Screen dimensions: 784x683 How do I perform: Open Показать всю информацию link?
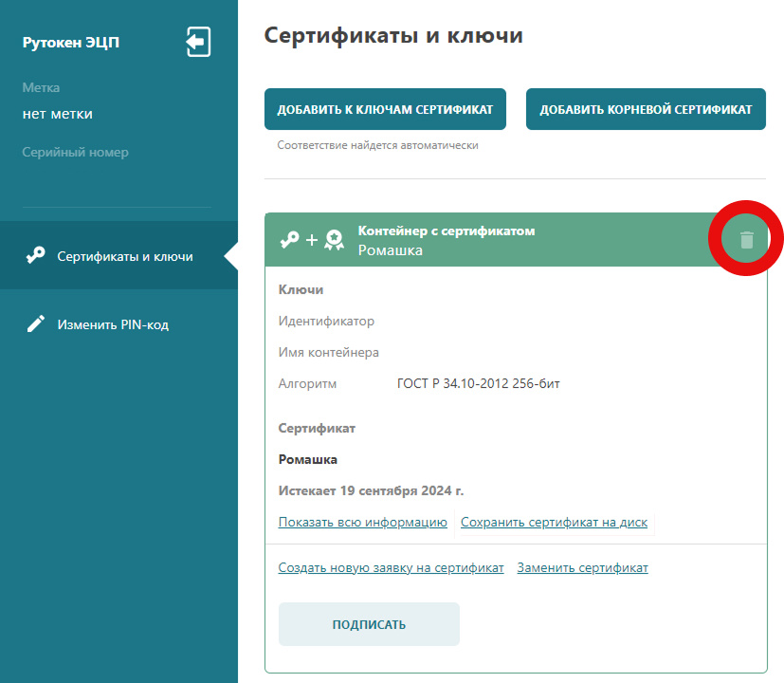(362, 522)
